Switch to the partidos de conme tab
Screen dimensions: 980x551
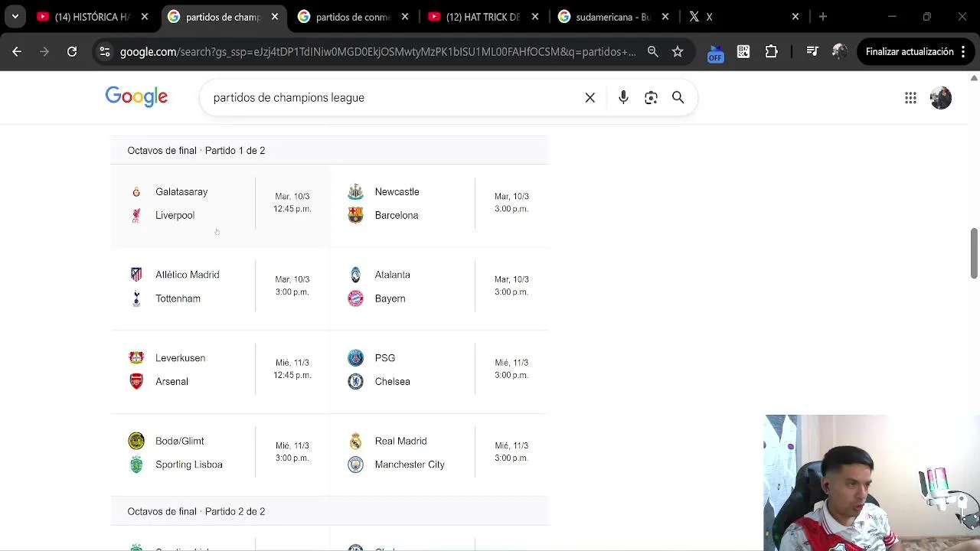tap(353, 16)
